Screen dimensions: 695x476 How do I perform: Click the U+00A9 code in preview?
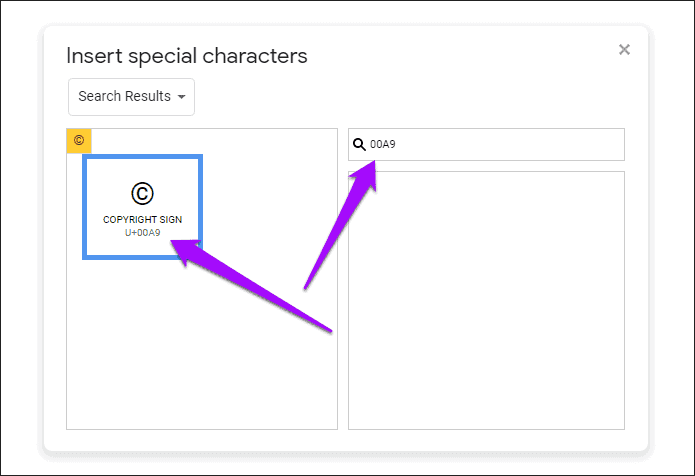pyautogui.click(x=142, y=233)
